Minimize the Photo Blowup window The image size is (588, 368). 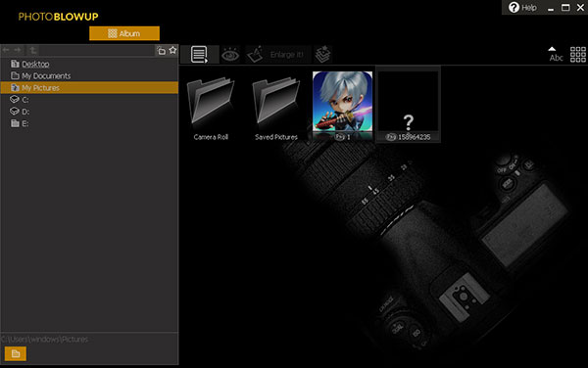(x=551, y=8)
